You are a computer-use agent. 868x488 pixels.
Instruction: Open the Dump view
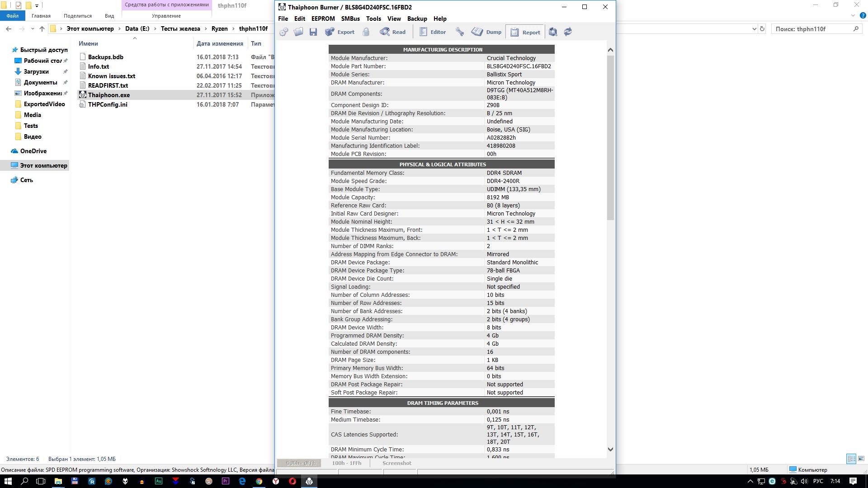point(487,32)
